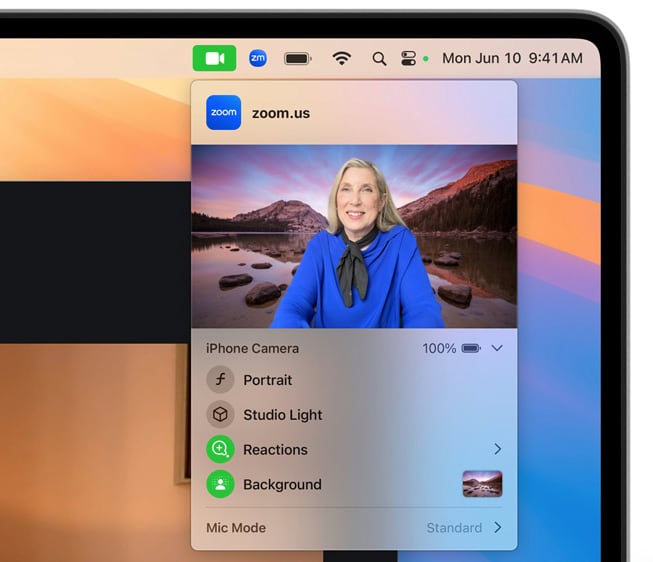Click the date and time in menu bar
Viewport: 653px width, 562px height.
[x=512, y=58]
